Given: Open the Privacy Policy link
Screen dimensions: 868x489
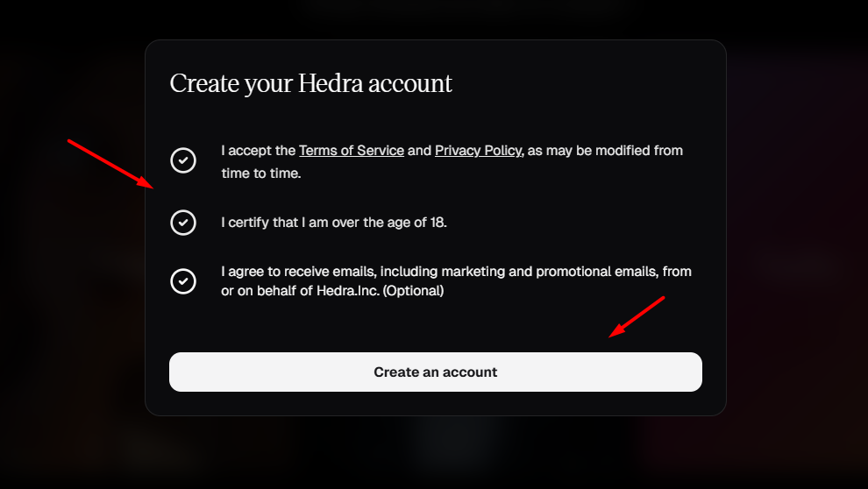Looking at the screenshot, I should (478, 151).
